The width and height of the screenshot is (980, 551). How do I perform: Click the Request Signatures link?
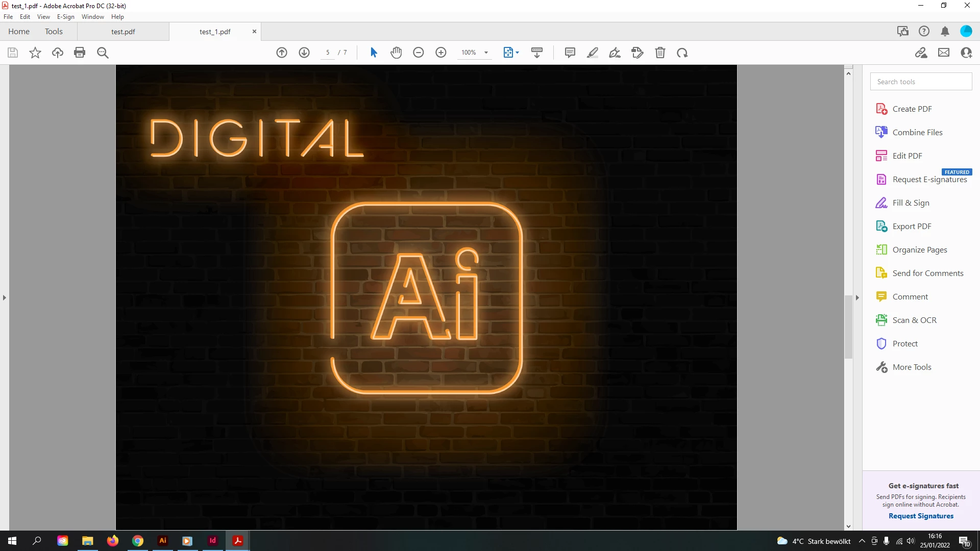click(921, 516)
